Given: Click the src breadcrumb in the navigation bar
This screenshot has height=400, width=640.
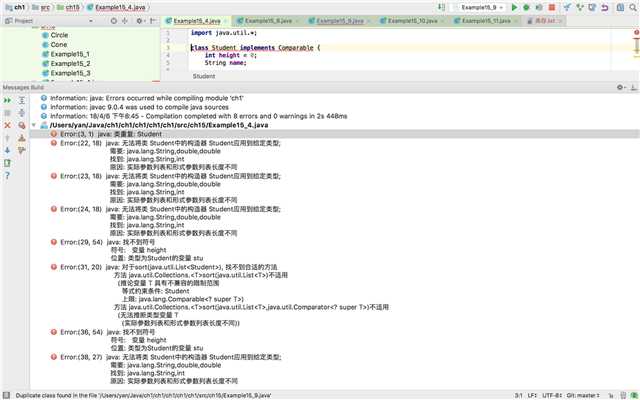Looking at the screenshot, I should (41, 7).
